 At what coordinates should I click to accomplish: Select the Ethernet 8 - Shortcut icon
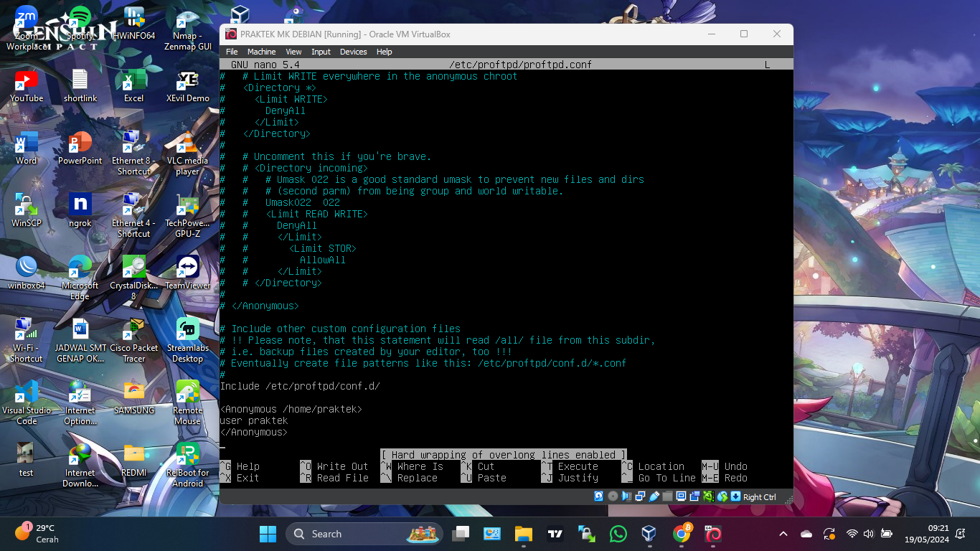point(134,153)
